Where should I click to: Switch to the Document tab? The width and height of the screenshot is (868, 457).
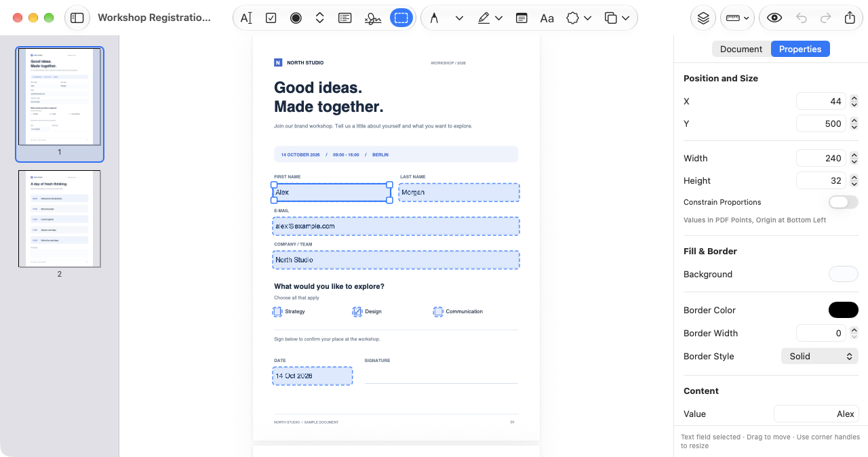click(741, 49)
